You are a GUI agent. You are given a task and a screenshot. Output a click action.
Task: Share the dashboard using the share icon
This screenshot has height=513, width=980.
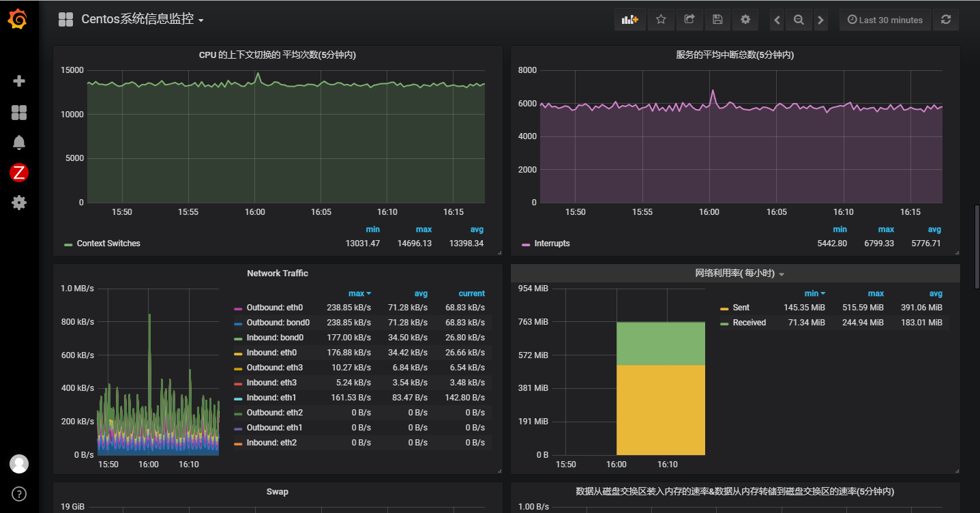[689, 20]
